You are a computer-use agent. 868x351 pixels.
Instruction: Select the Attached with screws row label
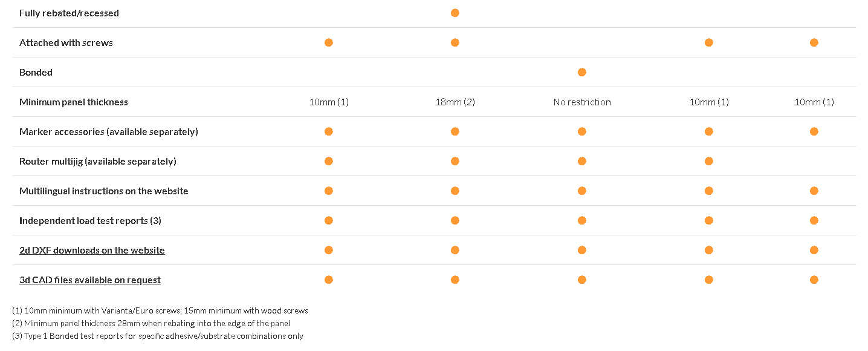pos(66,43)
